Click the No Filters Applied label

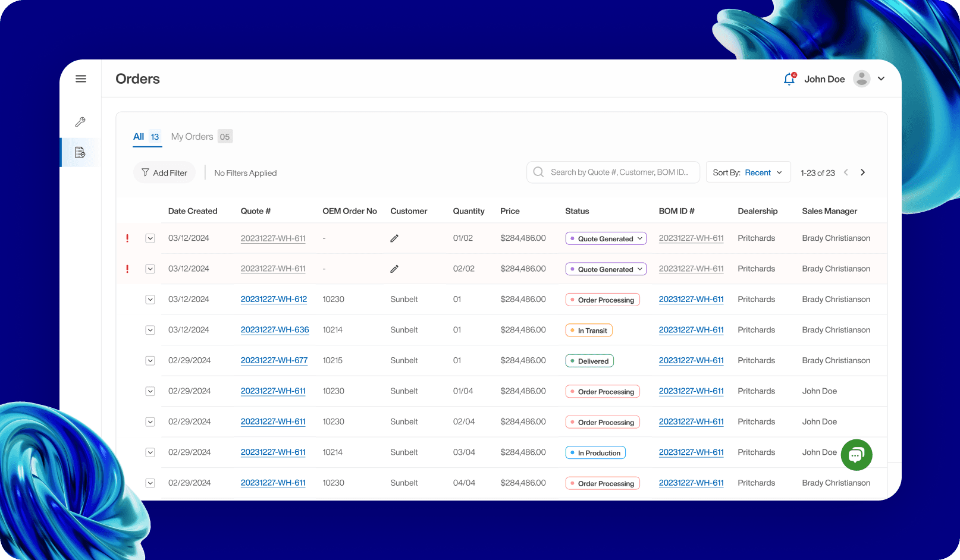[246, 173]
